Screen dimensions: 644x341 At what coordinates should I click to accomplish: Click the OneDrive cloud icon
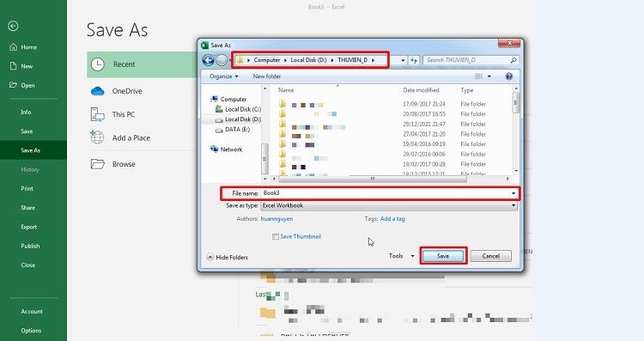pyautogui.click(x=97, y=91)
